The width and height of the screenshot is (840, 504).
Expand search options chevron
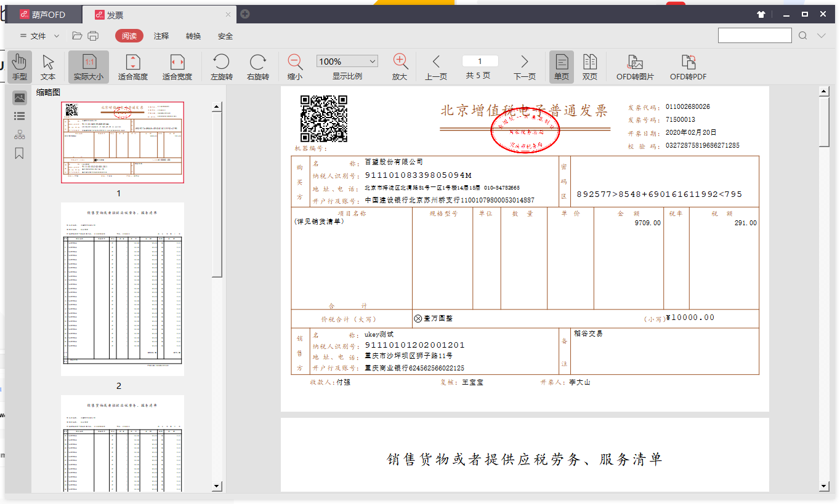tap(821, 36)
